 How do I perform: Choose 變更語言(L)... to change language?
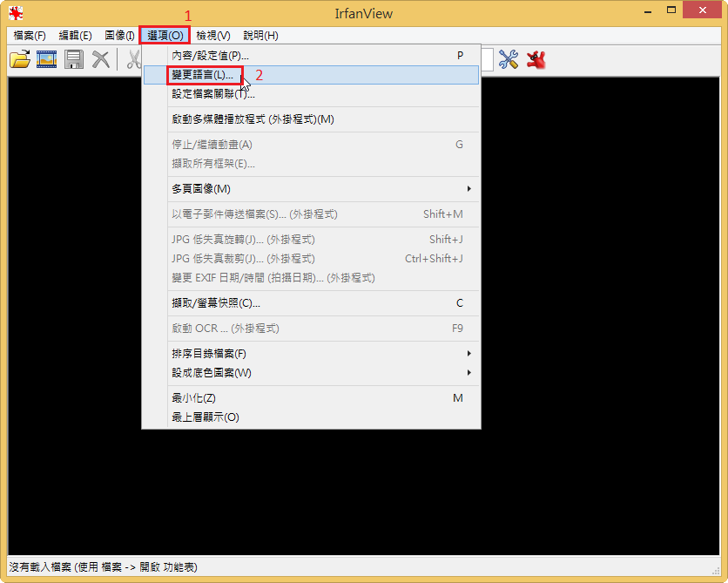[x=311, y=75]
